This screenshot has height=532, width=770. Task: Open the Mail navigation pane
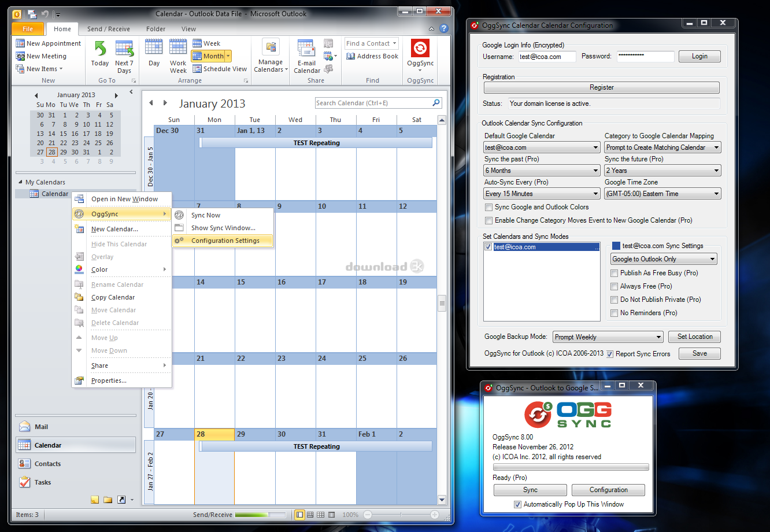(x=75, y=427)
